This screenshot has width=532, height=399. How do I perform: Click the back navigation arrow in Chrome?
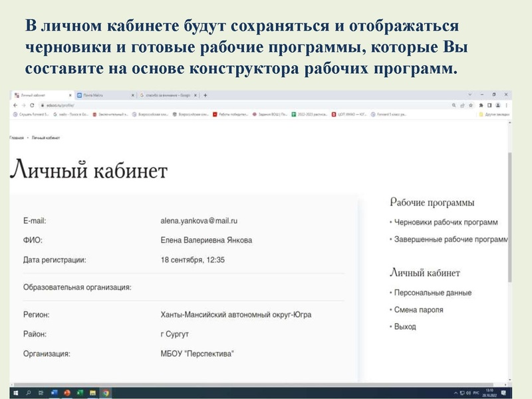click(15, 105)
